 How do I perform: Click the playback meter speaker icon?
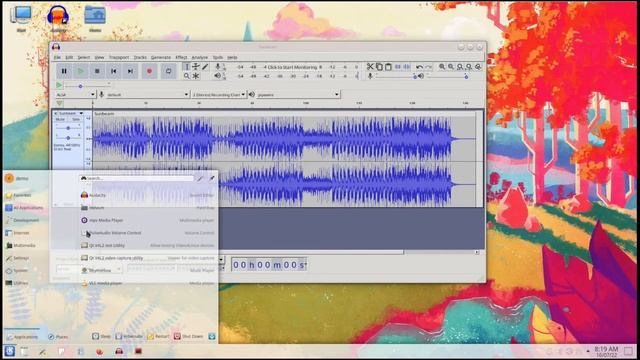click(x=218, y=76)
